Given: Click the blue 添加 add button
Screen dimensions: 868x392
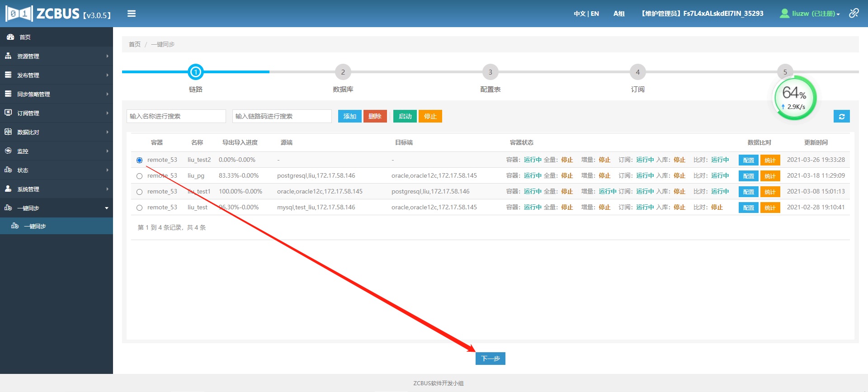Looking at the screenshot, I should 349,117.
